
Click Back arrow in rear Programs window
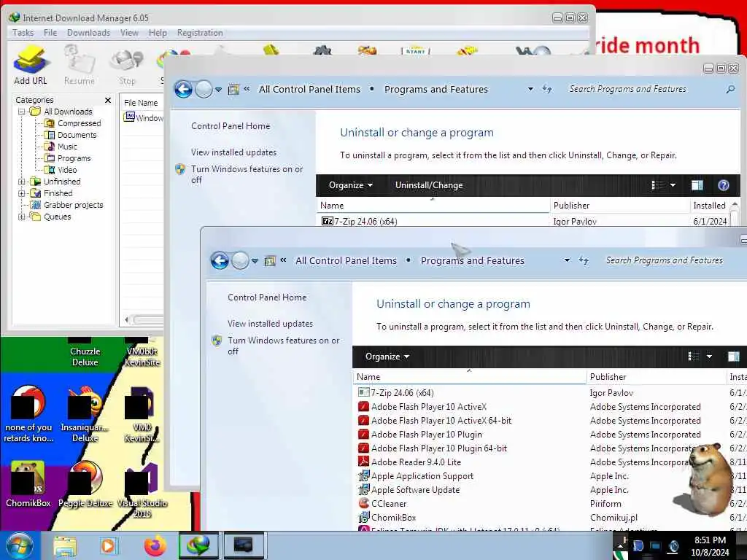(x=183, y=89)
